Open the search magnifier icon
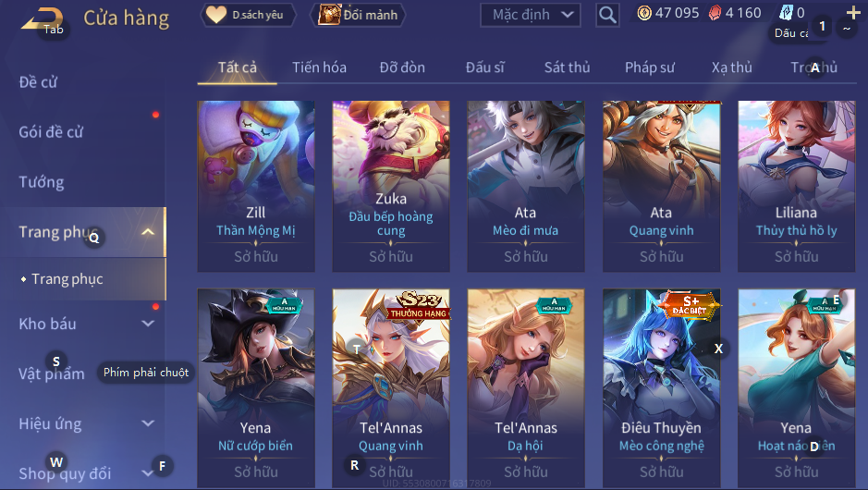The height and width of the screenshot is (490, 868). click(607, 15)
